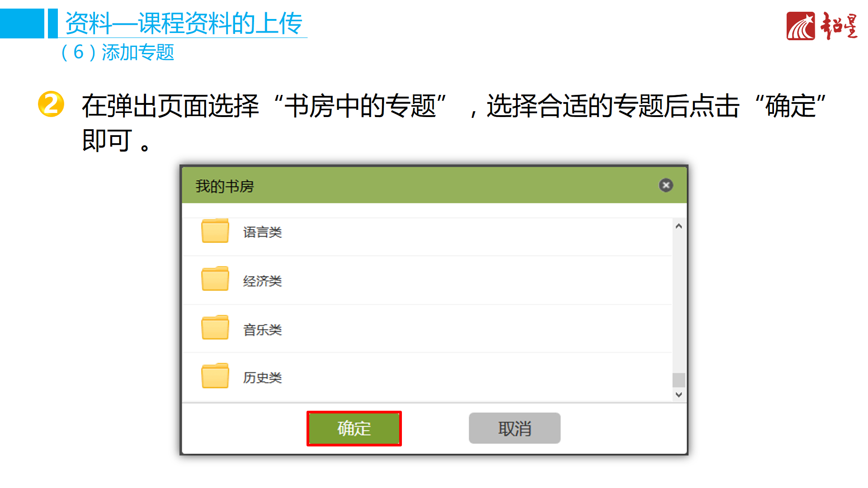Image resolution: width=868 pixels, height=488 pixels.
Task: Click the 语言类 folder icon
Action: click(215, 231)
